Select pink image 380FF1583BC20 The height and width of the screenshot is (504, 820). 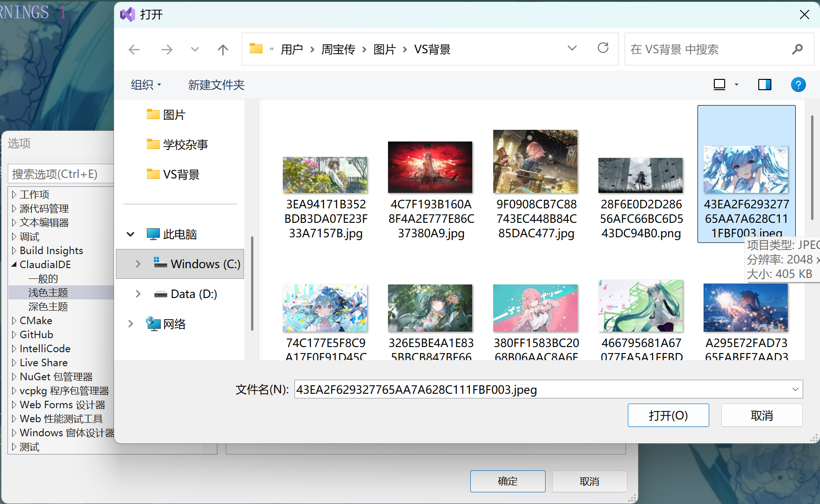pyautogui.click(x=536, y=308)
